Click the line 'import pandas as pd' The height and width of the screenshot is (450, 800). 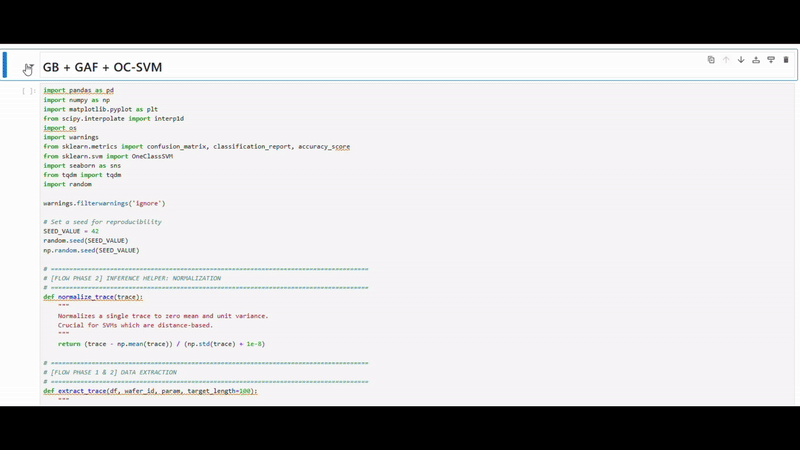click(x=79, y=90)
